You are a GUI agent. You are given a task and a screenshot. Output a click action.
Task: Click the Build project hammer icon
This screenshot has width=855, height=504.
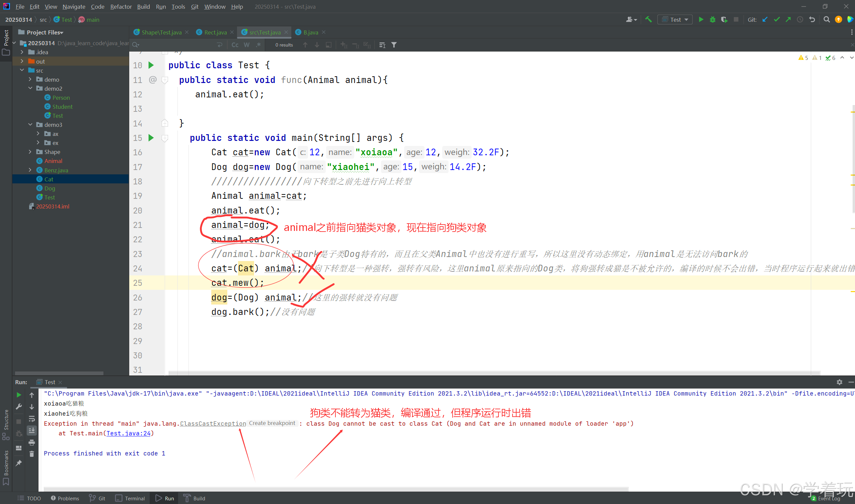(x=648, y=20)
